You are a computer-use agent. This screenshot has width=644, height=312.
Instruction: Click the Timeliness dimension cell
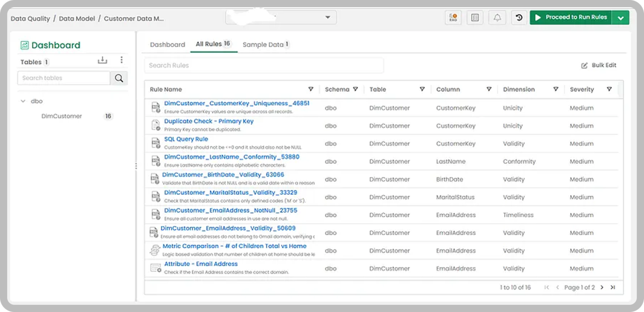click(x=518, y=215)
